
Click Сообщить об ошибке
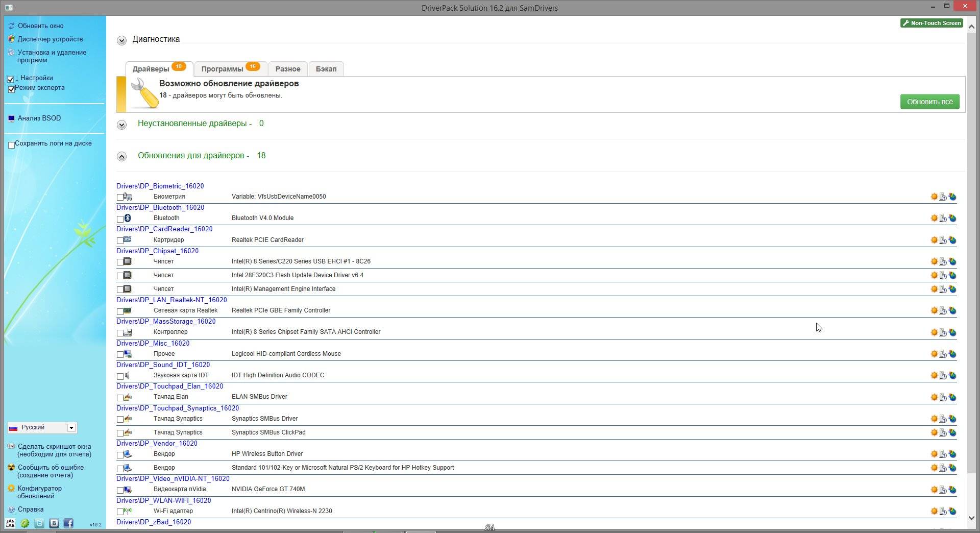click(x=51, y=471)
